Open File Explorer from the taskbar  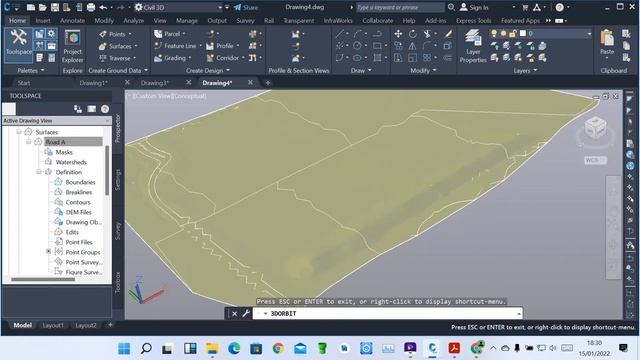click(x=212, y=348)
